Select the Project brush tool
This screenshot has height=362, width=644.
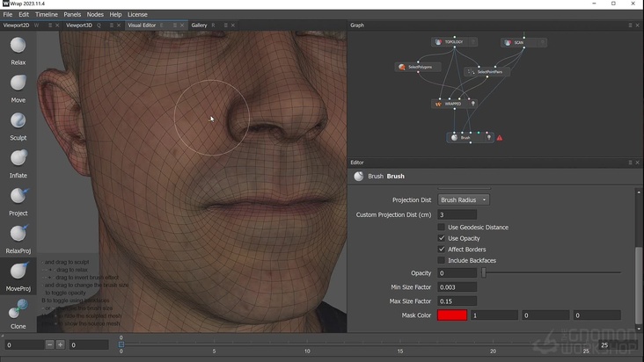pyautogui.click(x=18, y=197)
